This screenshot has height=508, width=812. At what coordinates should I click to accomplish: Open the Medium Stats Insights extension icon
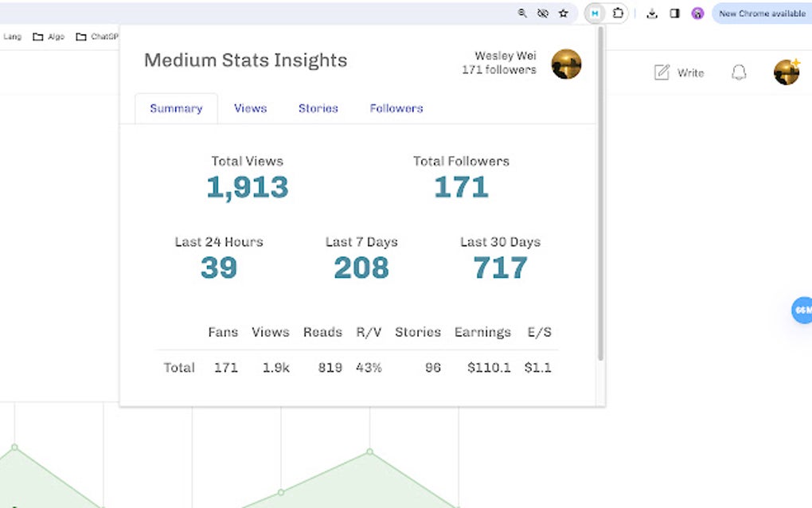click(594, 14)
